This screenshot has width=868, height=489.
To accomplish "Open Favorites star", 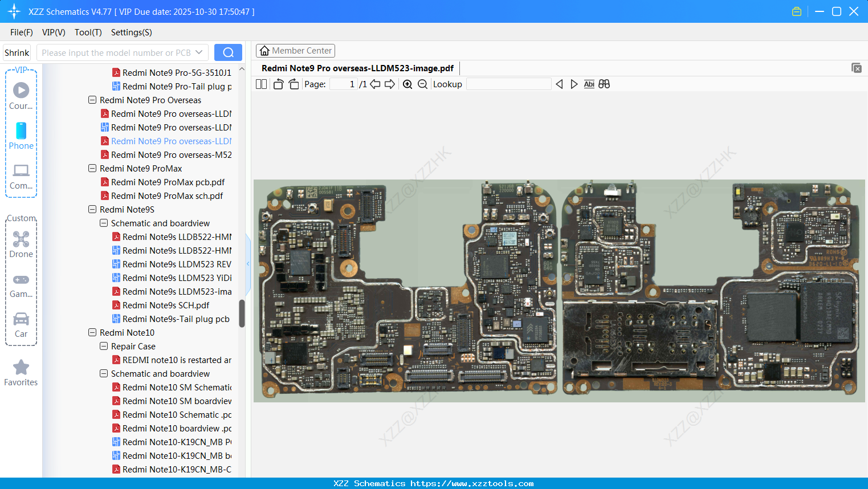I will (x=21, y=373).
